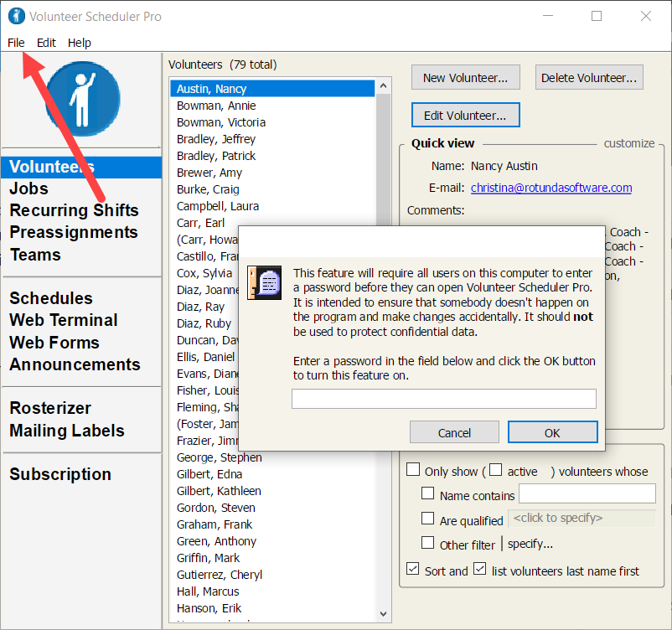Open the Edit menu
672x630 pixels.
click(46, 43)
